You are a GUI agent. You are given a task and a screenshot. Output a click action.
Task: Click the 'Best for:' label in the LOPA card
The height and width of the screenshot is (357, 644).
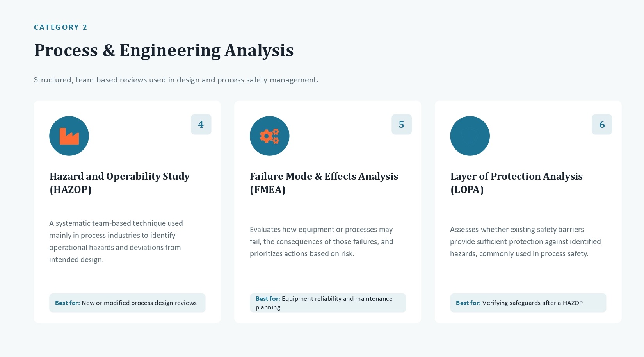tap(468, 303)
